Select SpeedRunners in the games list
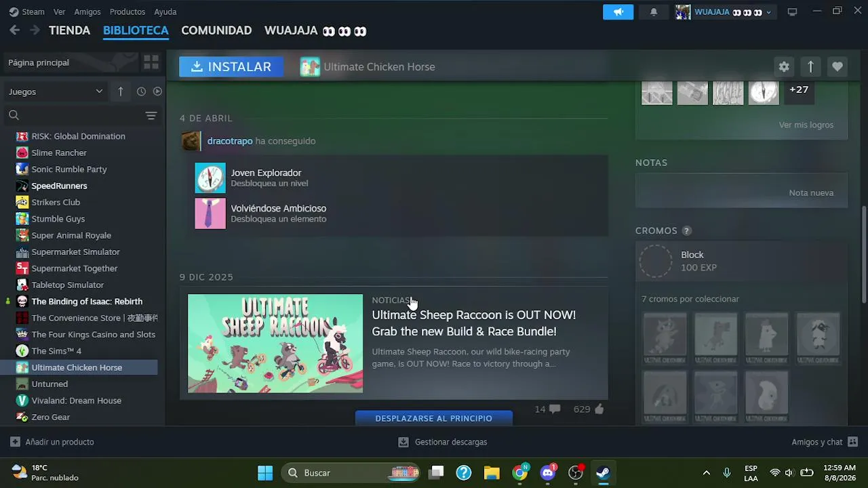Viewport: 868px width, 488px height. coord(59,186)
